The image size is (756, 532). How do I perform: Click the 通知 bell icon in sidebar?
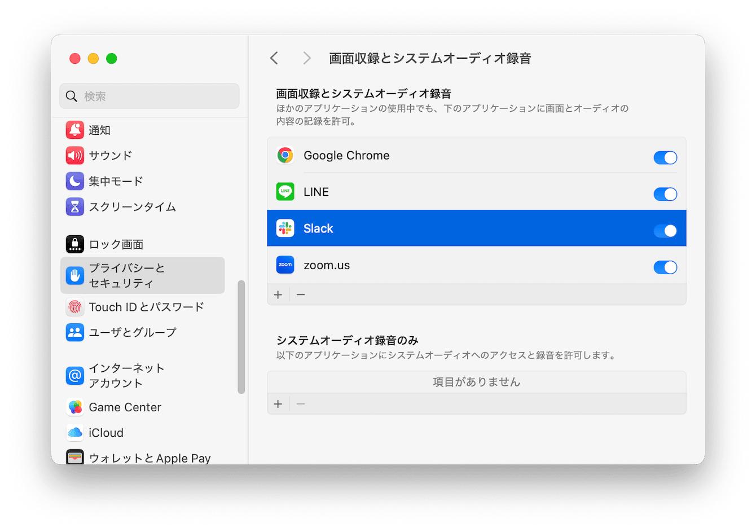click(75, 130)
